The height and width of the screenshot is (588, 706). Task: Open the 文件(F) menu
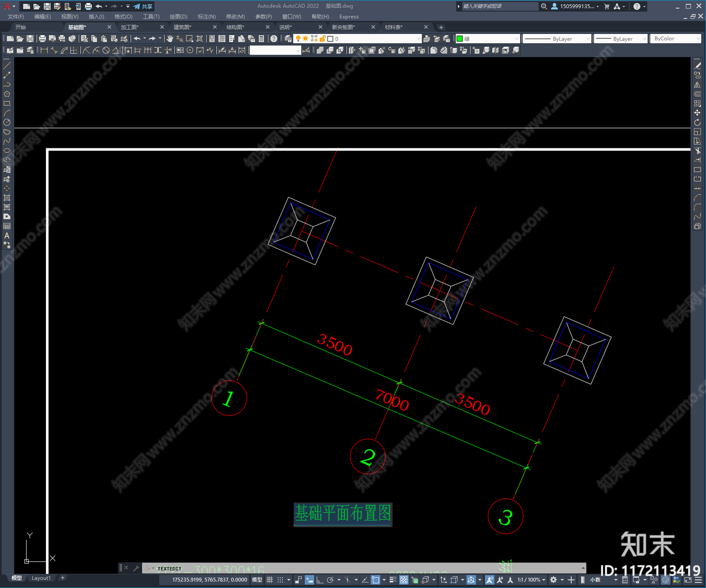15,17
